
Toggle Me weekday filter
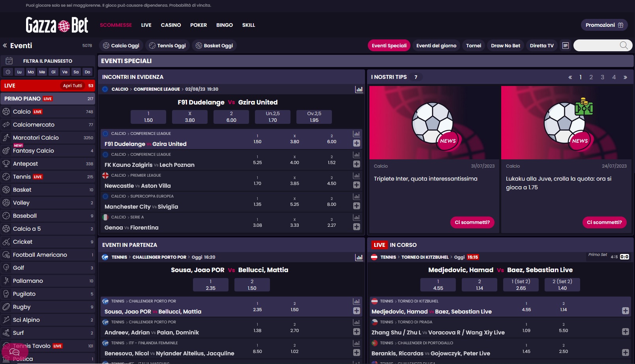click(x=42, y=72)
